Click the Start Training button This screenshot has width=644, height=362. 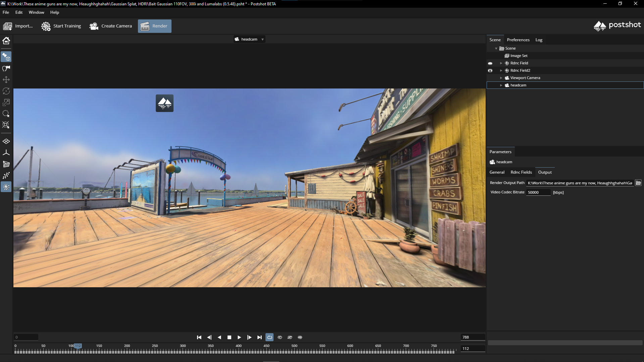(61, 26)
